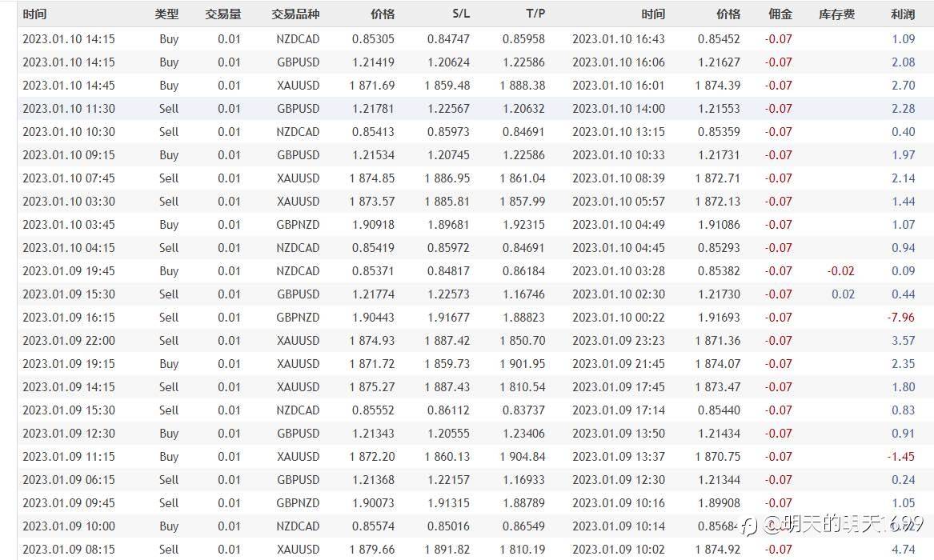The image size is (934, 560).
Task: Click the open price 1.21419
Action: coord(373,62)
